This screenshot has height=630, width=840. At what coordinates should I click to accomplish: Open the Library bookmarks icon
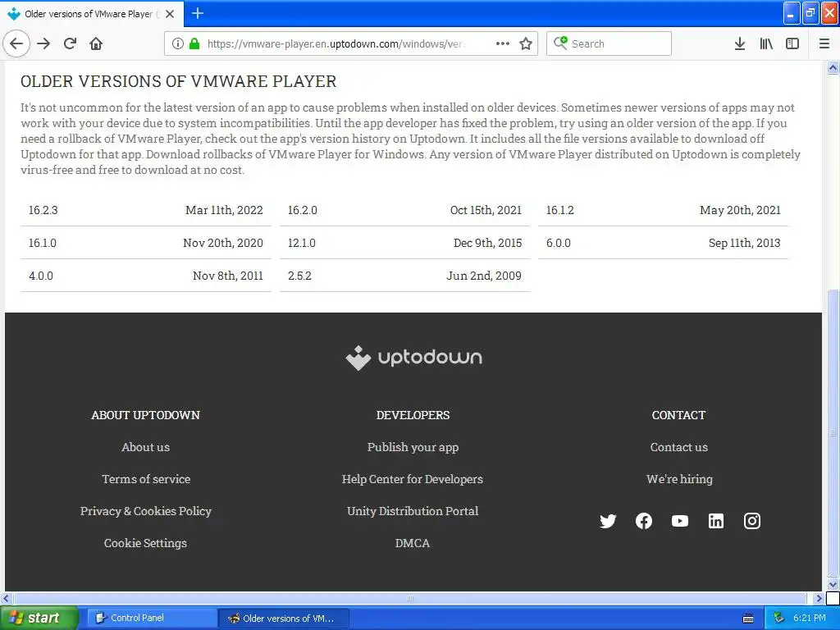pyautogui.click(x=766, y=43)
